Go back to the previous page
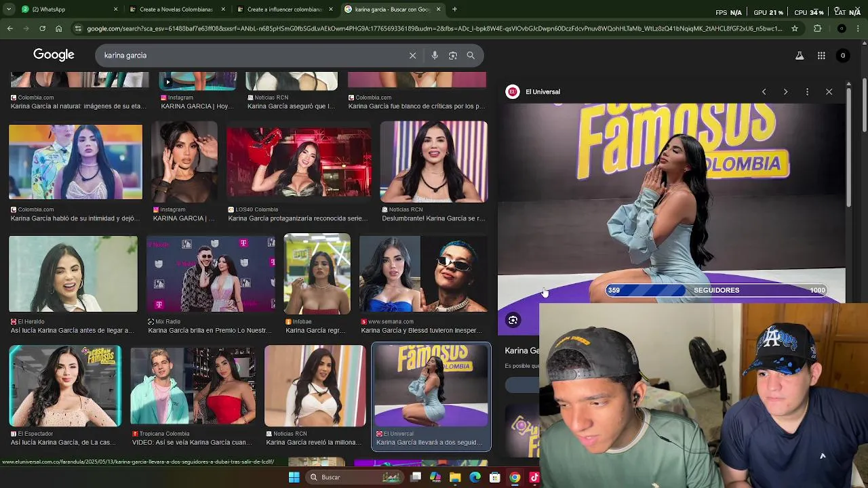The height and width of the screenshot is (488, 868). point(9,28)
